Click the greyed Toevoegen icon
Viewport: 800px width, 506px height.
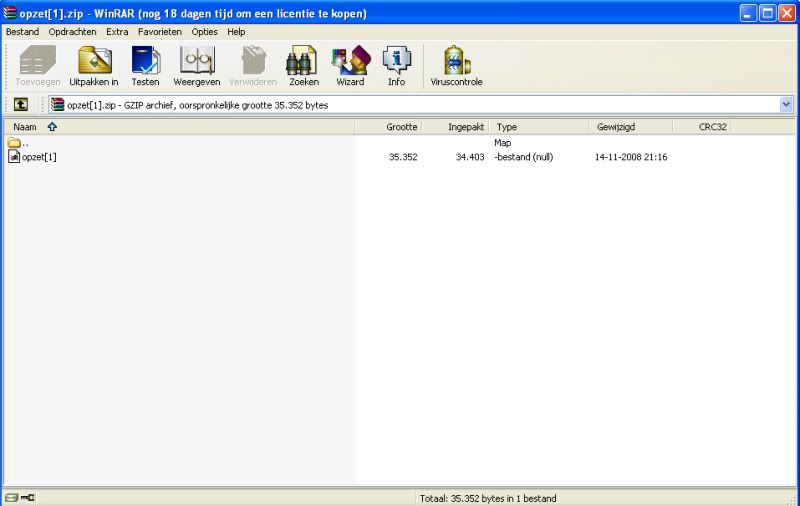pyautogui.click(x=38, y=60)
